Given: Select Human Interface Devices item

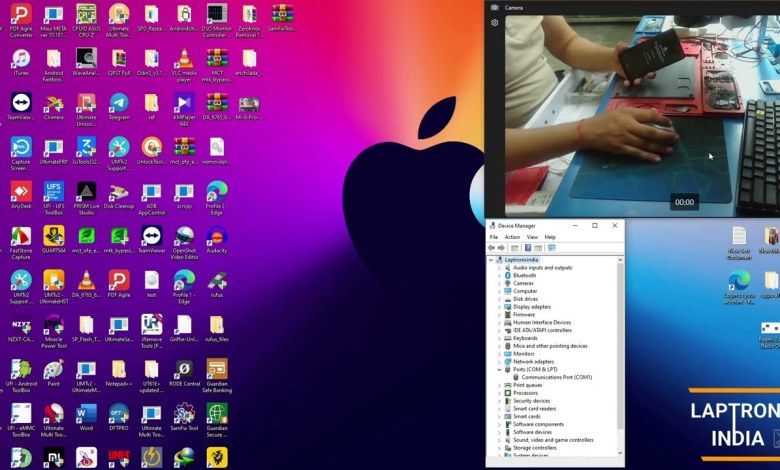Looking at the screenshot, I should coord(542,322).
